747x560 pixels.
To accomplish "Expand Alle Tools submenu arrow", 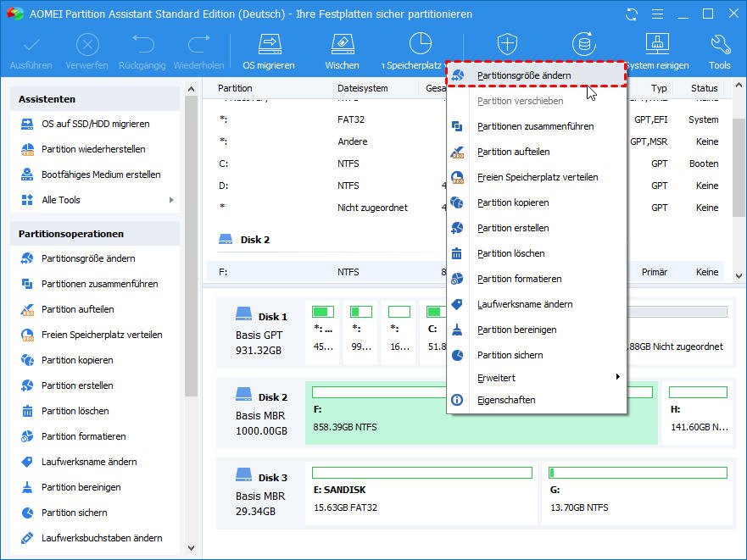I will coord(171,200).
